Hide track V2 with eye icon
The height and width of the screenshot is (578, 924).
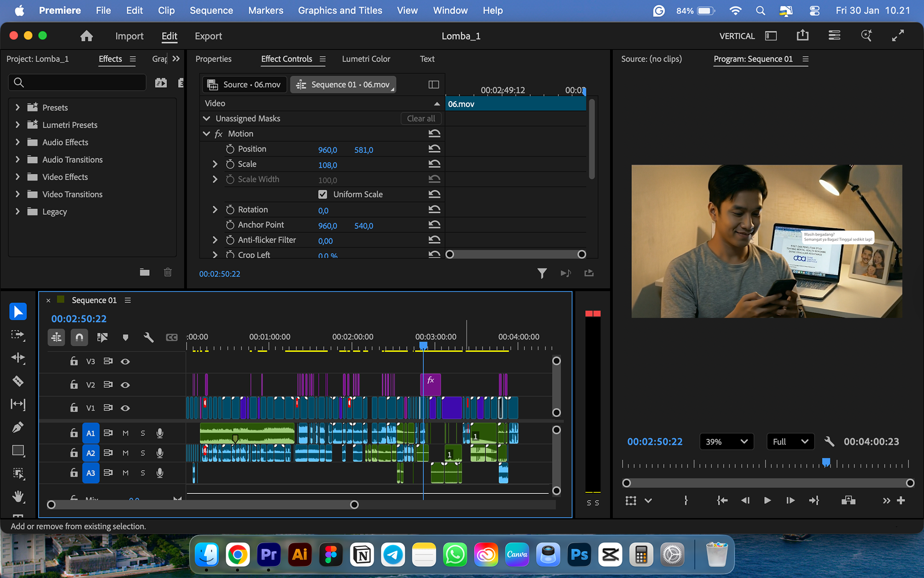(x=125, y=385)
